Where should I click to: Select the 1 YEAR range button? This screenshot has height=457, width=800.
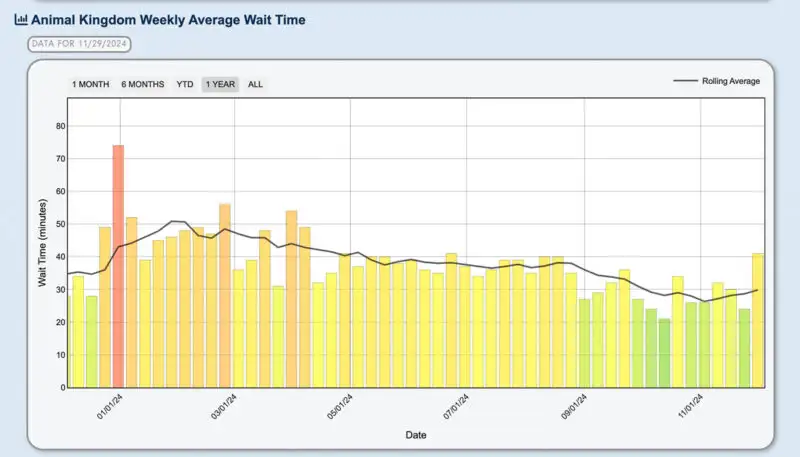click(x=220, y=84)
